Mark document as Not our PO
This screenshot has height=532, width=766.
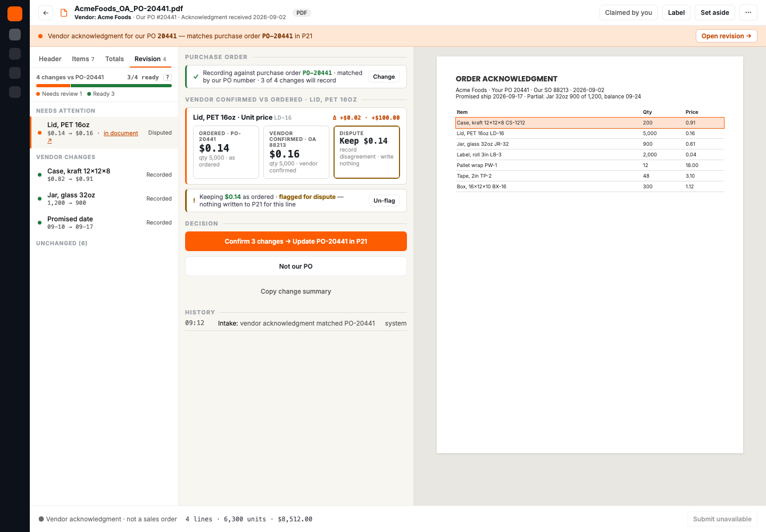coord(296,267)
